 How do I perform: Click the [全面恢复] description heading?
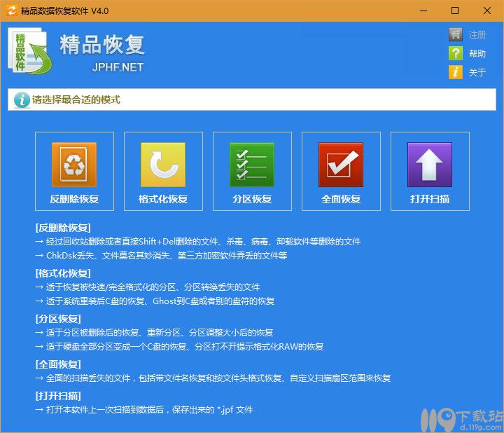tap(58, 364)
